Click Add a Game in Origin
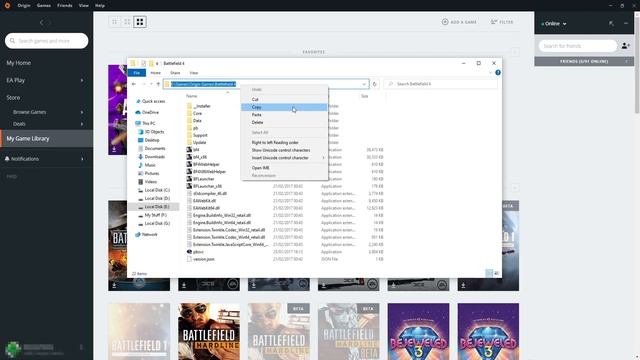Screen dimensions: 640x360 [x=459, y=22]
